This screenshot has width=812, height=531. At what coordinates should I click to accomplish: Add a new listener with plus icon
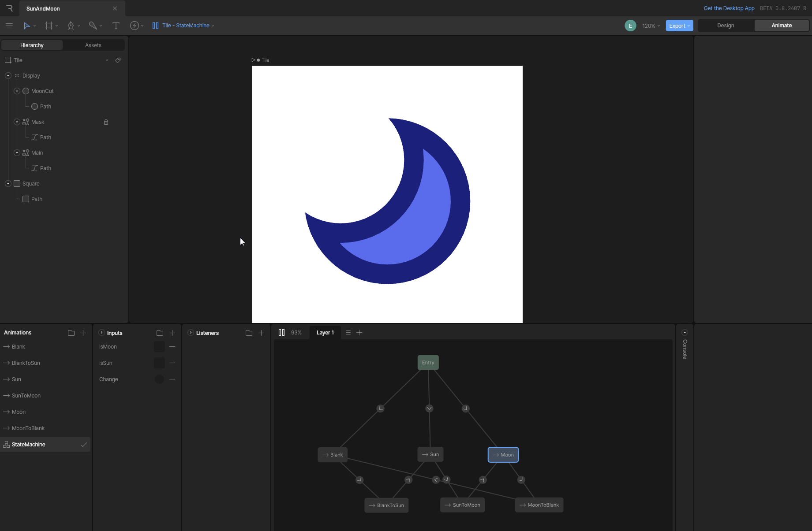pos(261,333)
